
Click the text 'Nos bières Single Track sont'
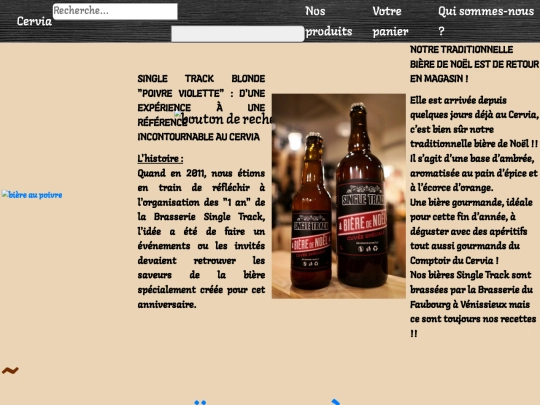pos(470,275)
